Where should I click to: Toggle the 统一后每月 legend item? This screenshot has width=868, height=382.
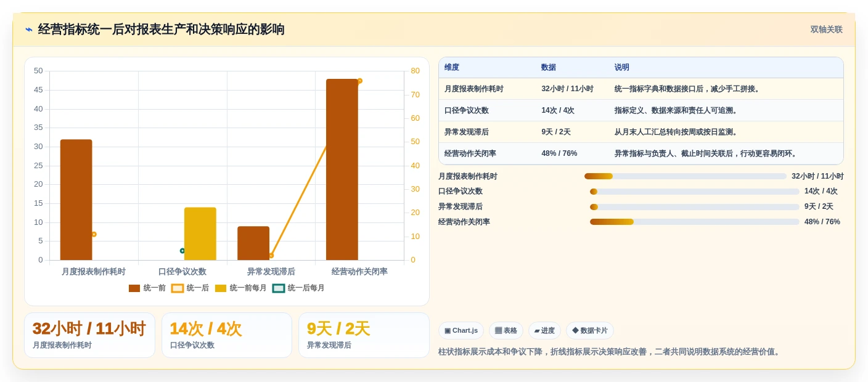coord(298,288)
